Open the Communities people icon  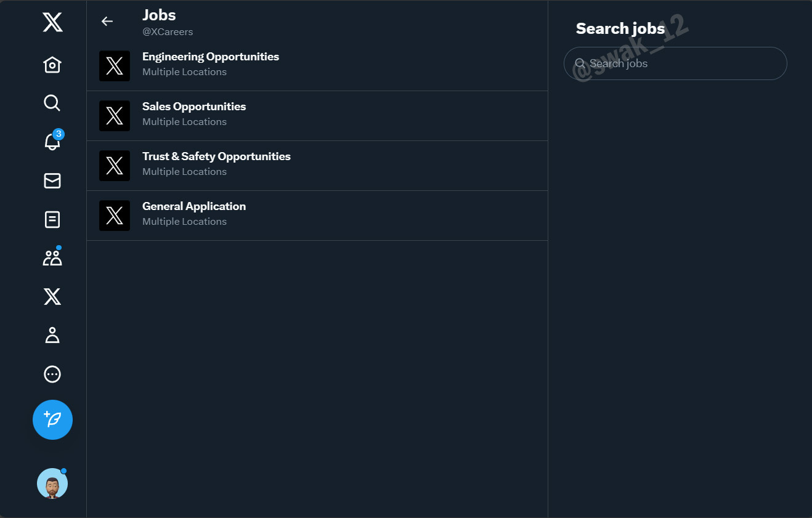pyautogui.click(x=52, y=257)
